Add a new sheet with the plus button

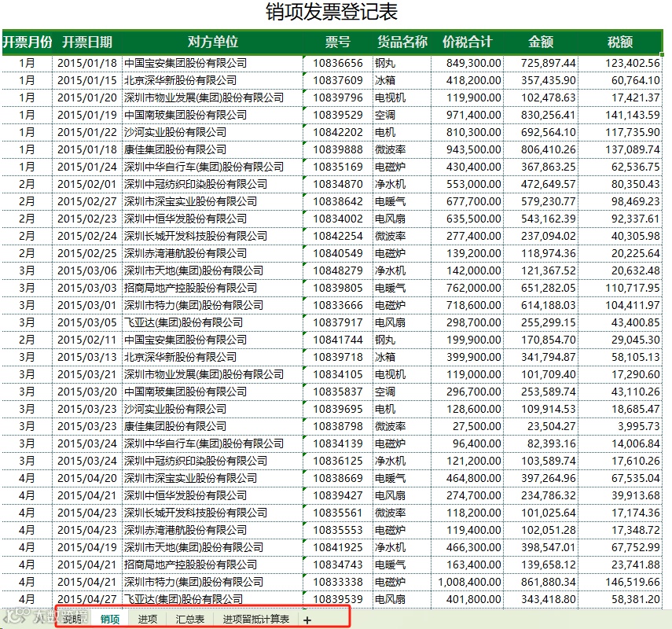(307, 620)
